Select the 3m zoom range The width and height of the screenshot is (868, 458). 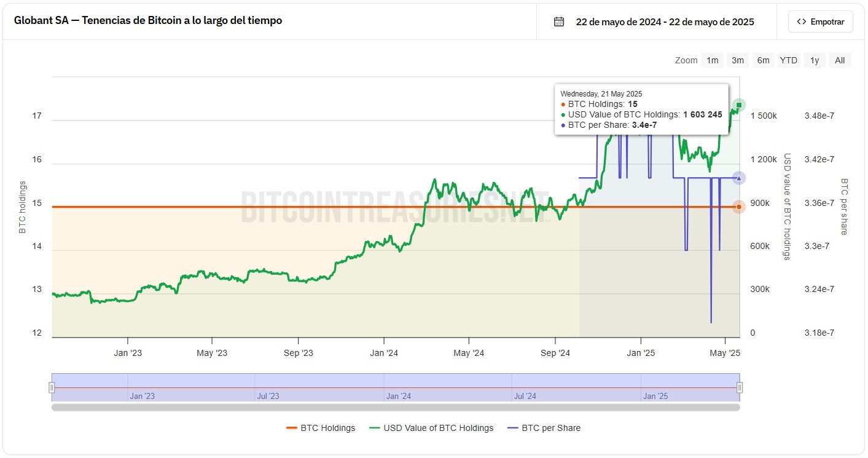pyautogui.click(x=738, y=60)
